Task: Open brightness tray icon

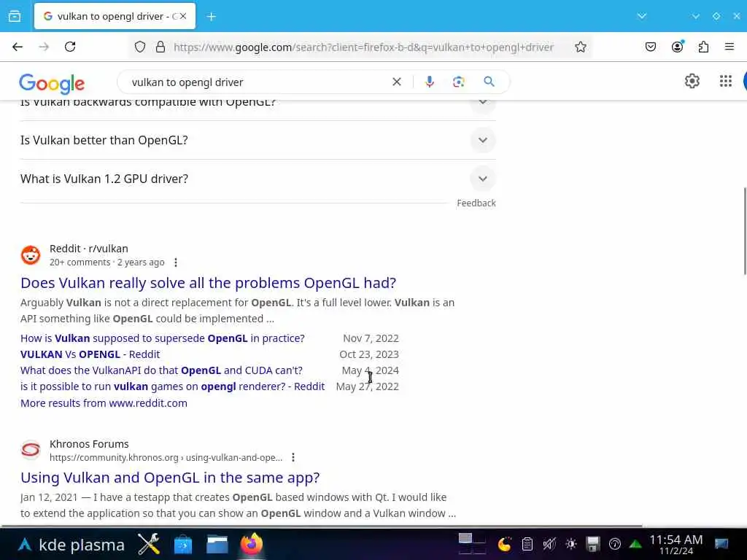Action: 571,544
